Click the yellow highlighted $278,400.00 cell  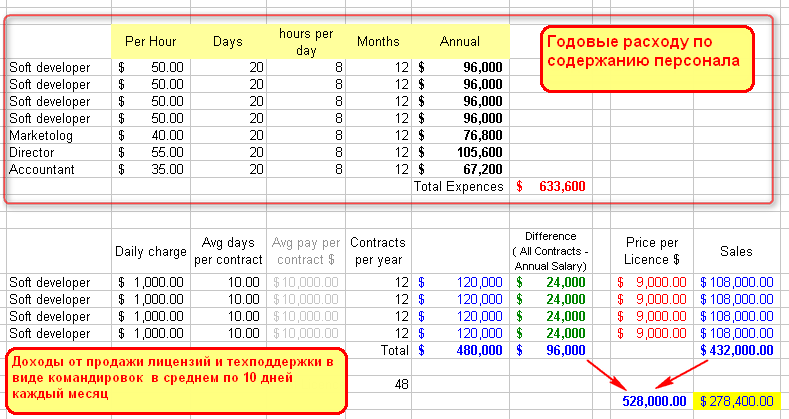pos(738,401)
